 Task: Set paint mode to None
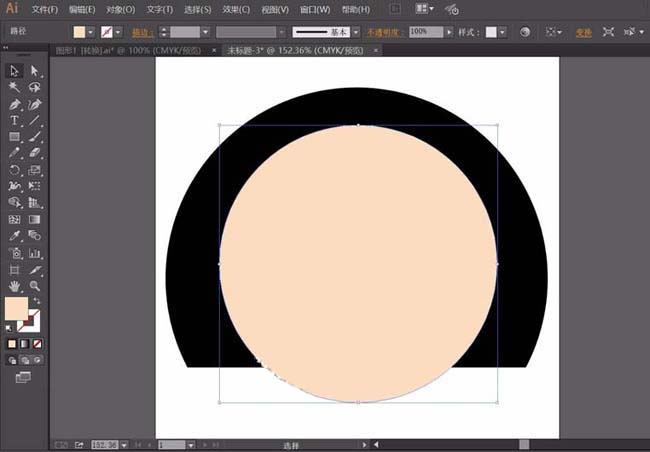click(37, 343)
